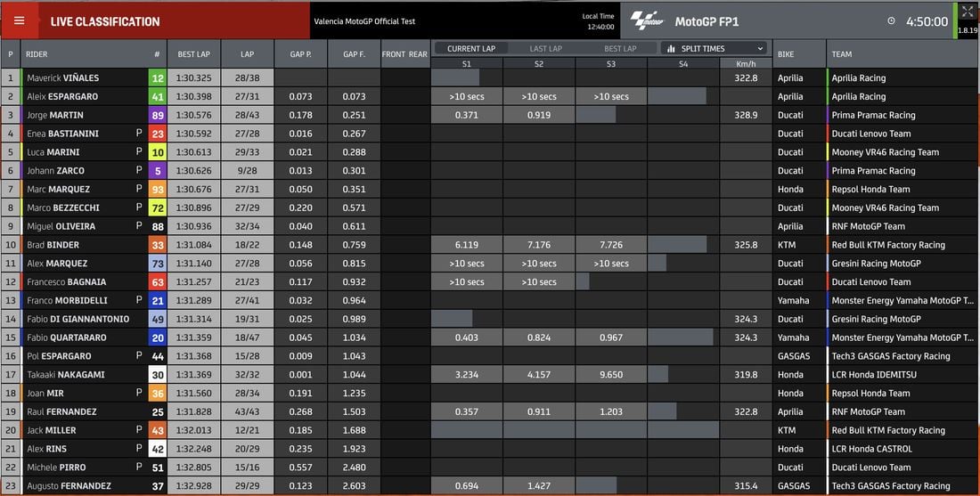This screenshot has width=980, height=496.
Task: Select rider Enea BASTIANINI
Action: 64,134
